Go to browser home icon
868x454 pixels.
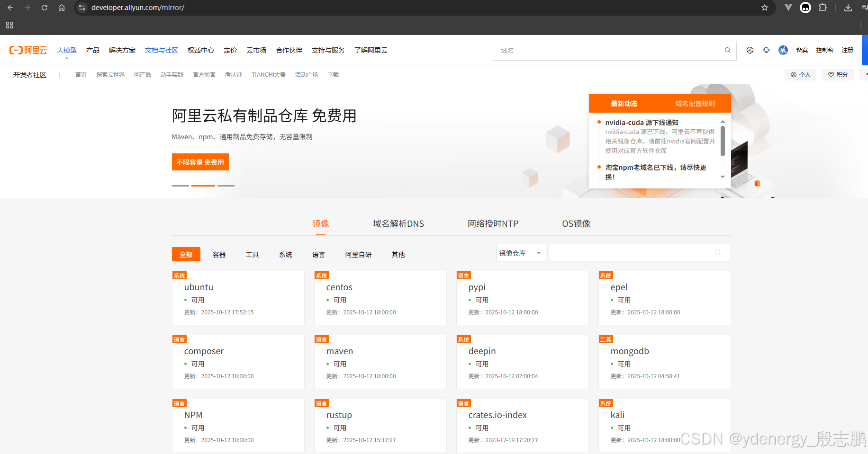(62, 8)
